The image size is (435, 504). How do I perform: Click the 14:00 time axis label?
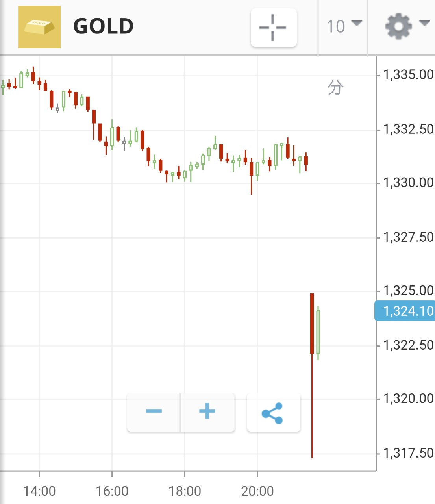[x=39, y=491]
